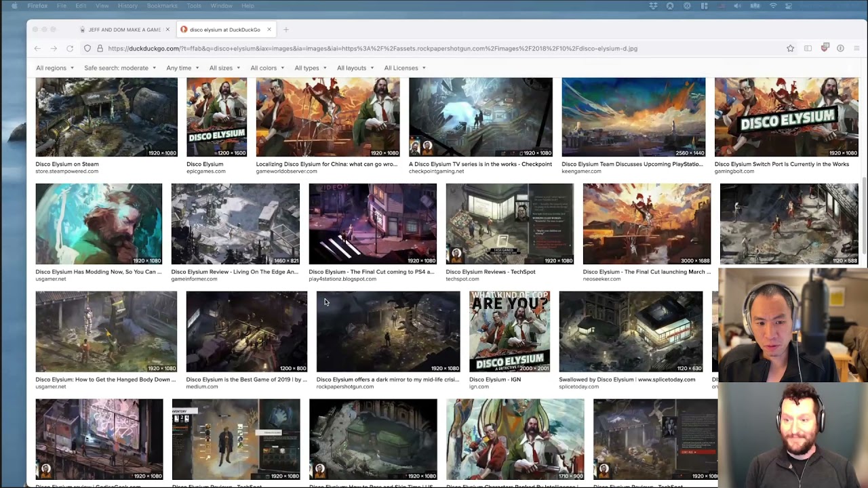Click the checkpointgaming.net source text
The width and height of the screenshot is (868, 488).
(x=437, y=171)
